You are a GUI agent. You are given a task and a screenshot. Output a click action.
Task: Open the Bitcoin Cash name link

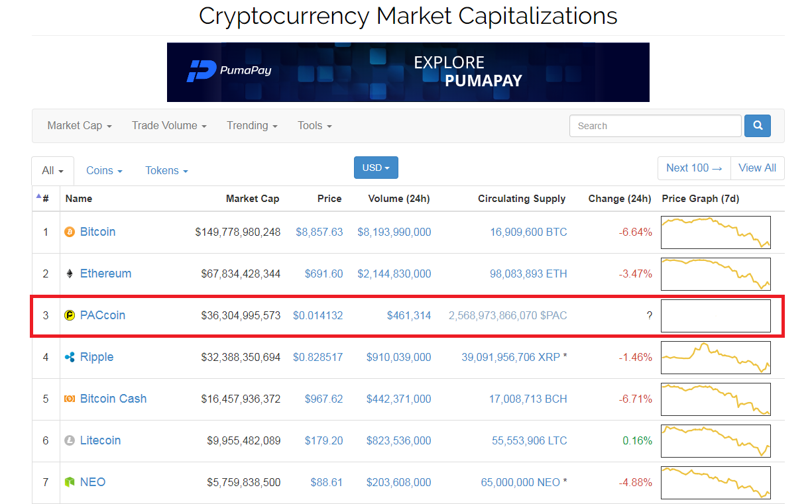(113, 399)
